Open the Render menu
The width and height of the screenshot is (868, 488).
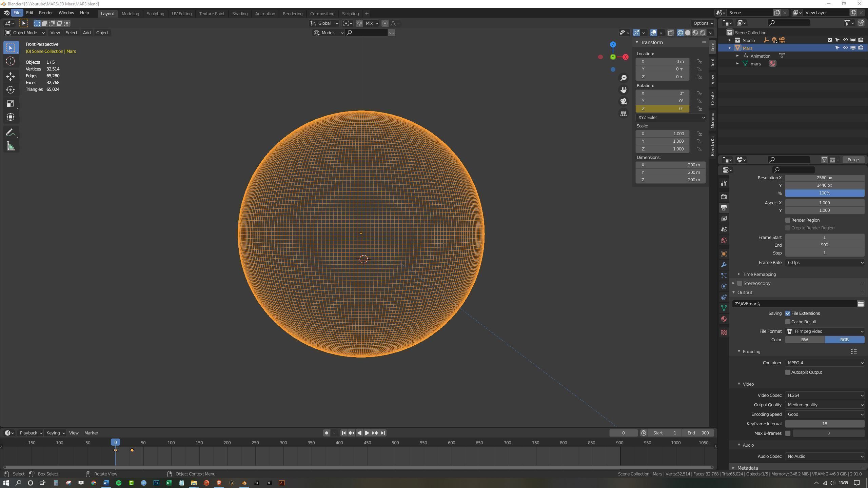point(46,13)
